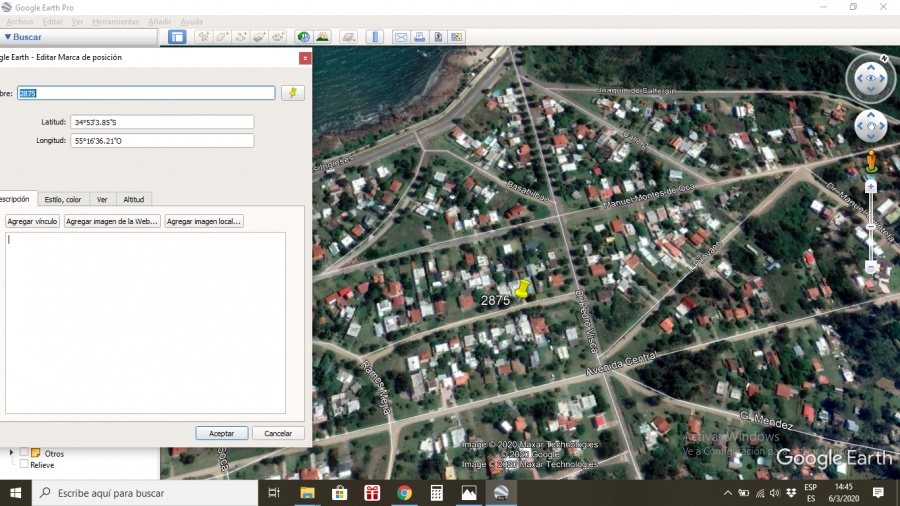Screen dimensions: 900x506
Task: Toggle the sunlight toolbar icon
Action: 323,37
